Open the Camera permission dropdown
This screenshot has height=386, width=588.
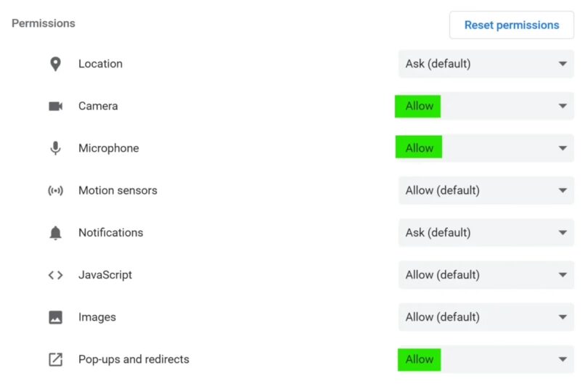(x=486, y=106)
